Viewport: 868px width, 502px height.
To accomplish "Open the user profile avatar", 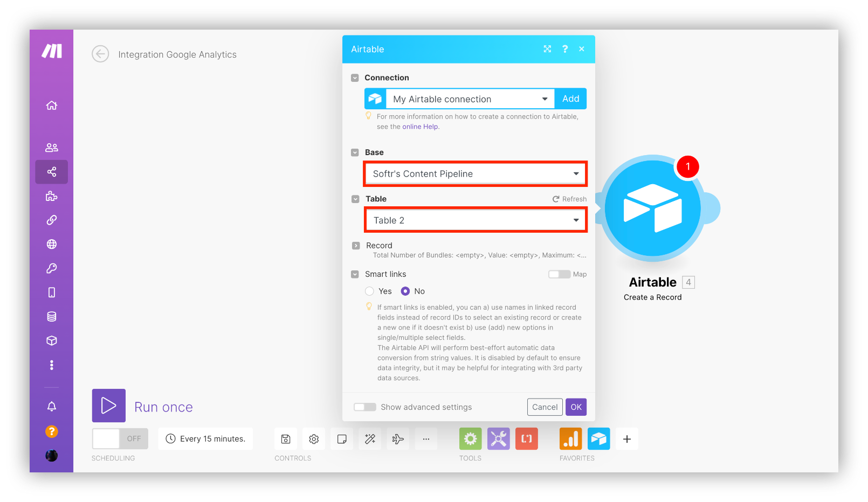I will pyautogui.click(x=52, y=456).
